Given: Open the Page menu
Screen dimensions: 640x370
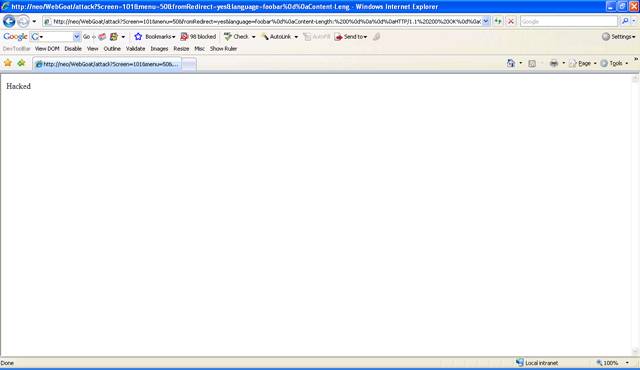Looking at the screenshot, I should coord(583,63).
